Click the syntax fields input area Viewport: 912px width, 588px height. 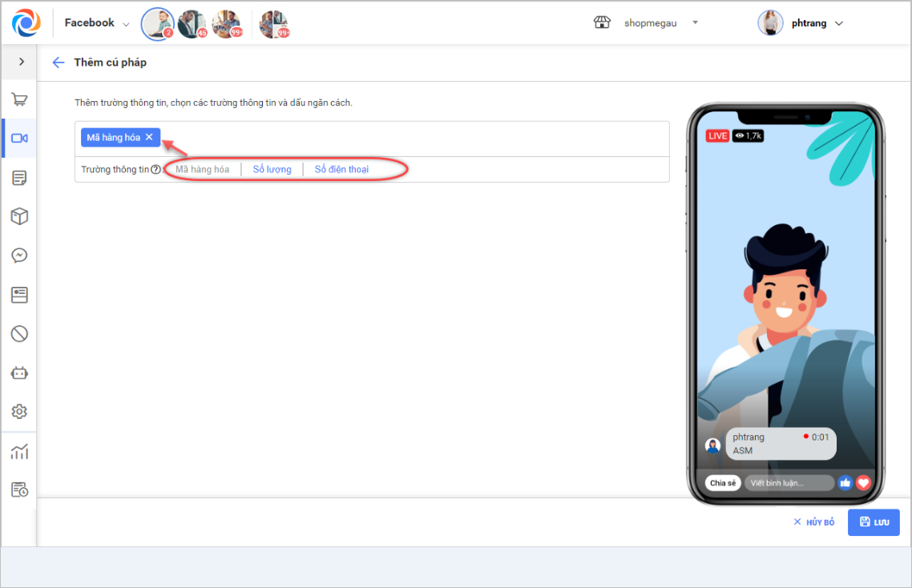point(372,139)
